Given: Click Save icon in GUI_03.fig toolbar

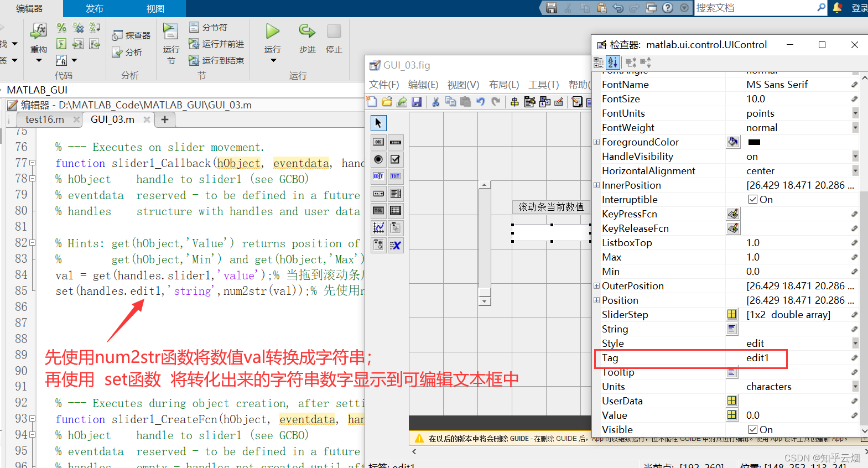Looking at the screenshot, I should click(417, 102).
